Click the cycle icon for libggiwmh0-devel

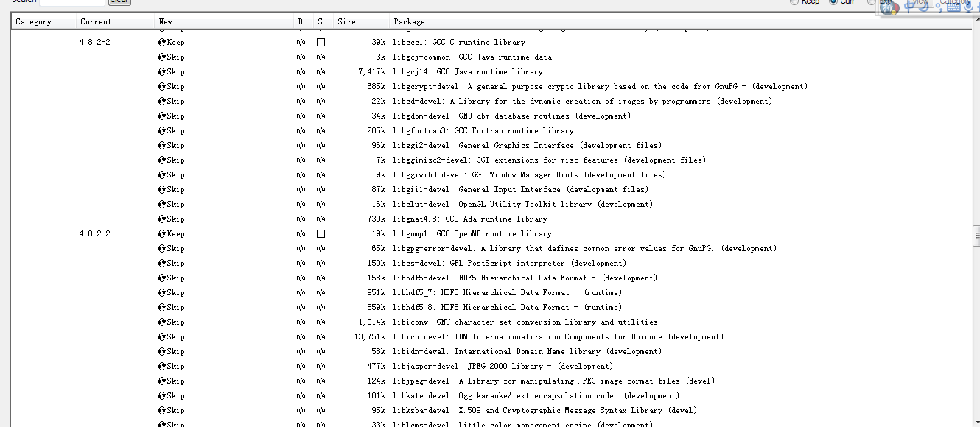[162, 175]
